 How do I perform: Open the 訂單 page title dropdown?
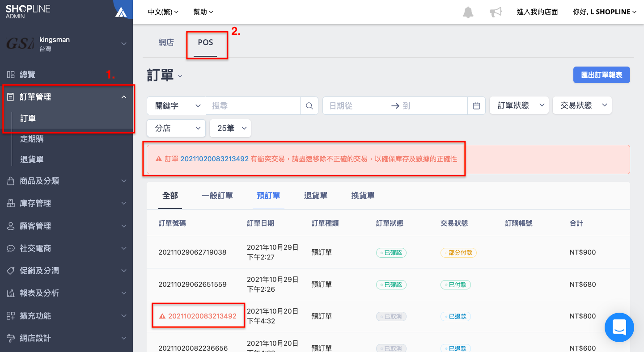click(165, 75)
